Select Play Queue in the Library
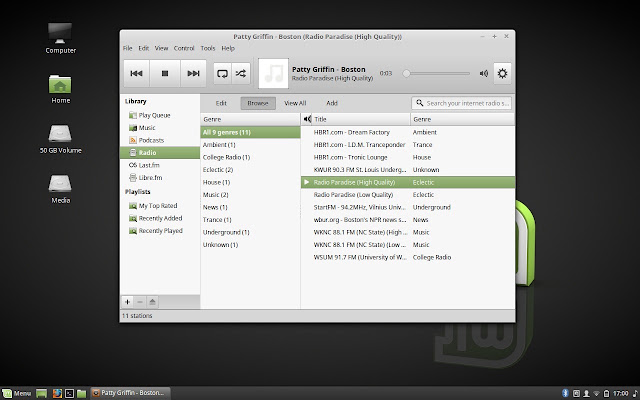This screenshot has height=400, width=640. click(160, 115)
